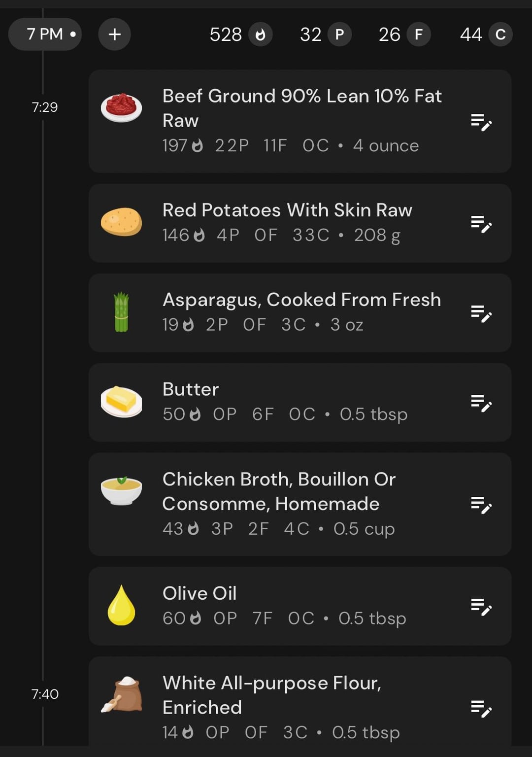Viewport: 532px width, 757px height.
Task: Select the 7:40 timeline marker
Action: tap(45, 694)
